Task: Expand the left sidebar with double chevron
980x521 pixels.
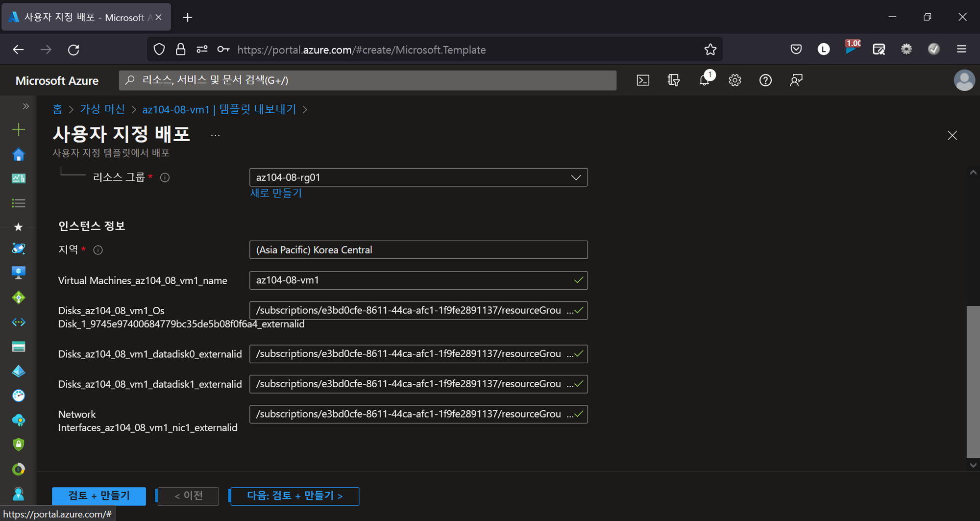Action: pos(26,106)
